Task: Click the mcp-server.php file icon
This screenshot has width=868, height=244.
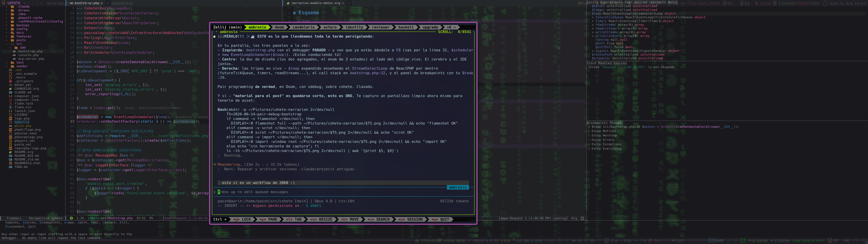Action: pyautogui.click(x=14, y=59)
